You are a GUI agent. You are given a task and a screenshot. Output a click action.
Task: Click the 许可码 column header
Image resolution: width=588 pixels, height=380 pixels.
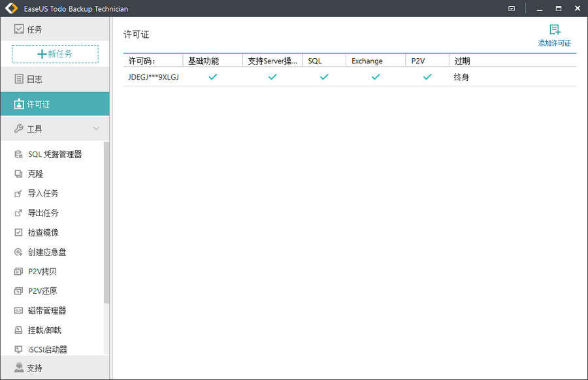tap(153, 61)
